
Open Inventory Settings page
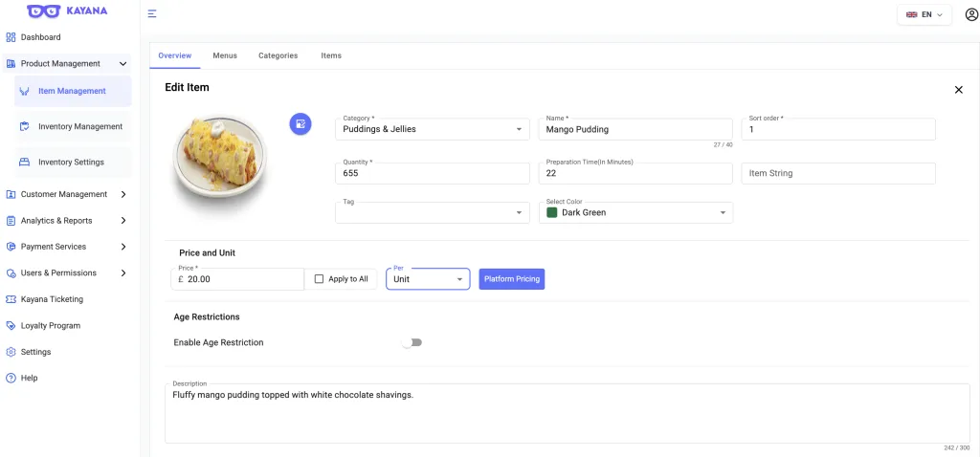[x=73, y=163]
